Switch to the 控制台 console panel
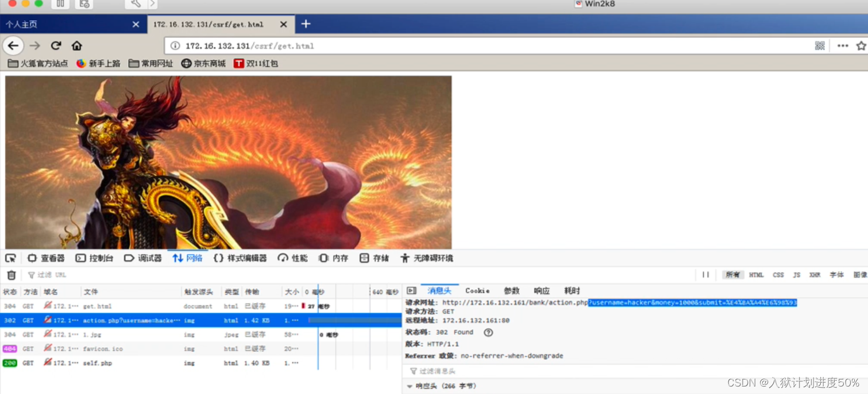 tap(95, 258)
